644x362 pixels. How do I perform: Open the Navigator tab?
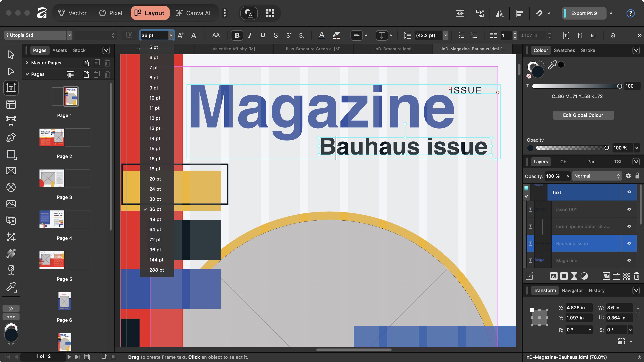[x=572, y=290]
